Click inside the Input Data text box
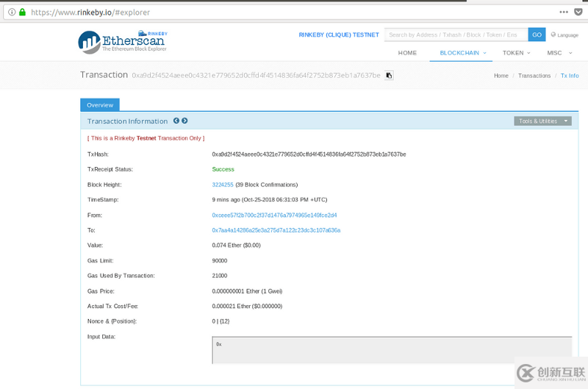Viewport: 588px width, 389px height. [392, 350]
